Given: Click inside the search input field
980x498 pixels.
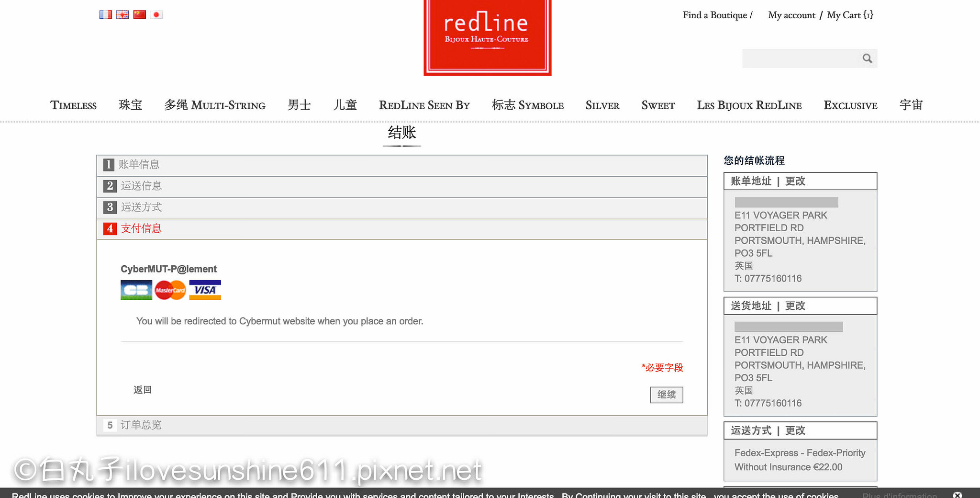Looking at the screenshot, I should (x=800, y=58).
